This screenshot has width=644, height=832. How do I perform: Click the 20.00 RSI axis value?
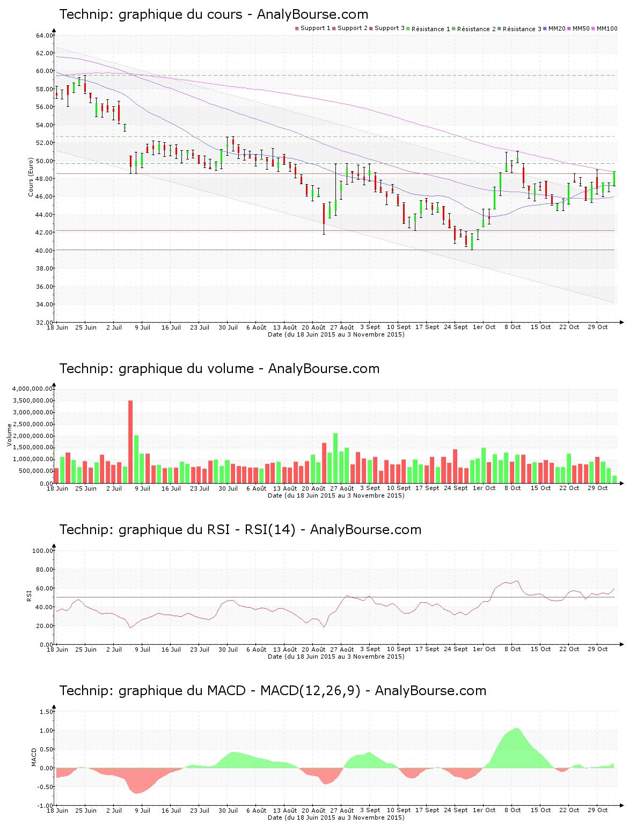coord(45,626)
